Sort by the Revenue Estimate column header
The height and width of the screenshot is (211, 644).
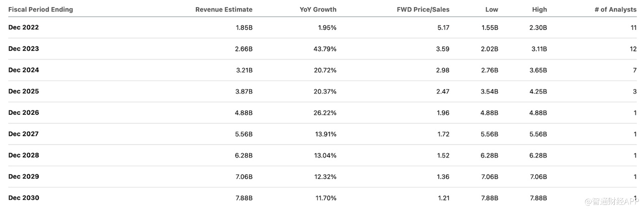click(224, 10)
